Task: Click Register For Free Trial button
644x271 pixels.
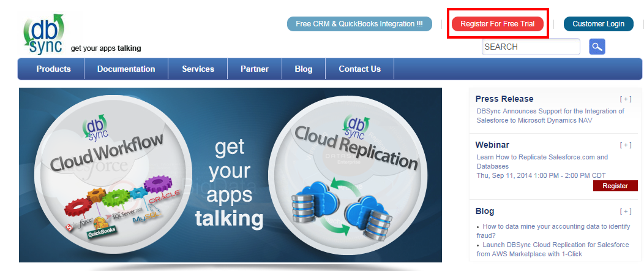Action: pyautogui.click(x=497, y=24)
